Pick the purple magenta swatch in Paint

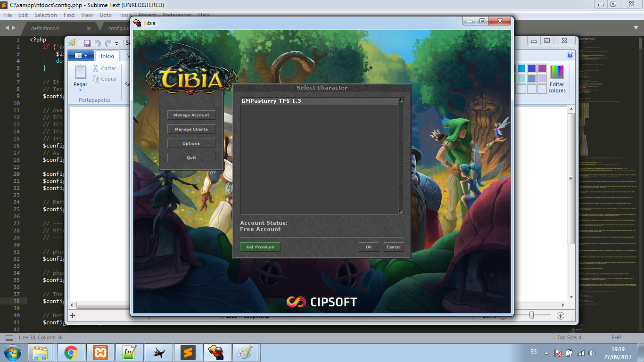(x=542, y=68)
